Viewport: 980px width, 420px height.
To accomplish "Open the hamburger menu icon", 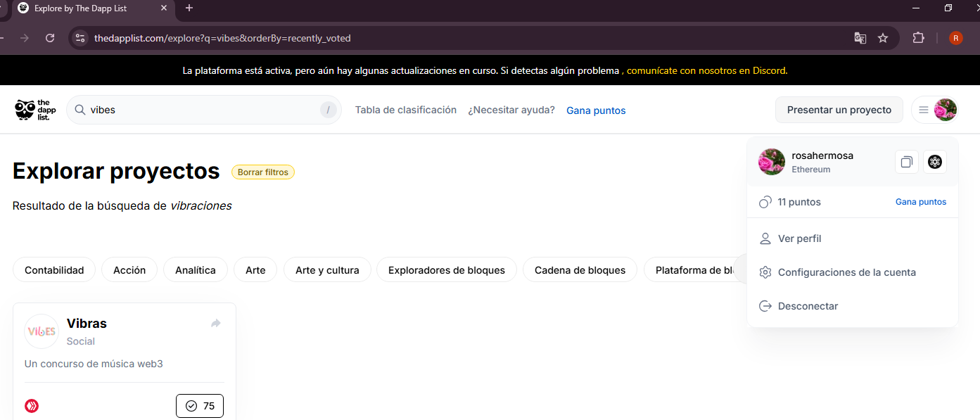I will pyautogui.click(x=924, y=110).
